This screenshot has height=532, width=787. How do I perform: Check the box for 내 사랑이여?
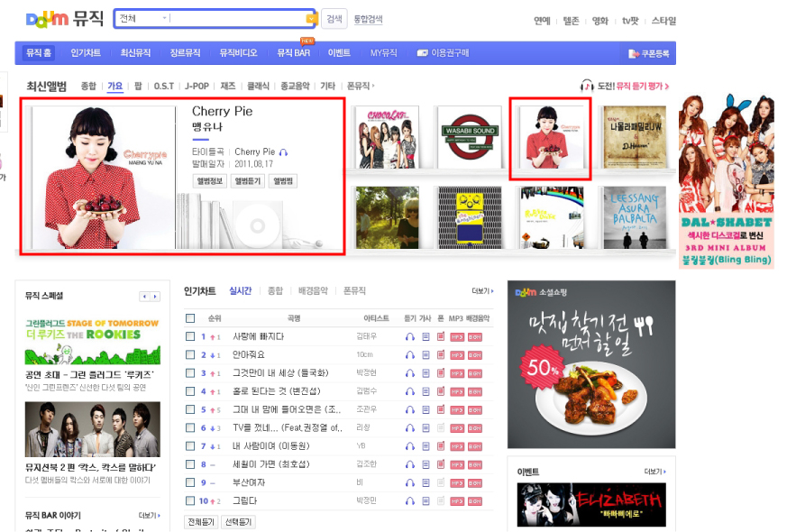(x=190, y=446)
